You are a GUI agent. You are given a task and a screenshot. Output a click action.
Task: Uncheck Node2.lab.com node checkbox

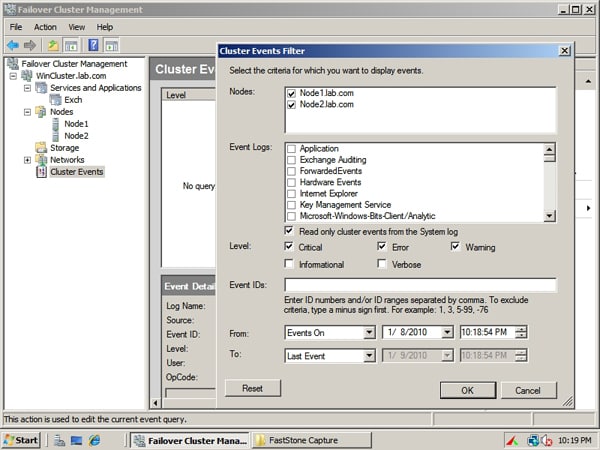click(x=291, y=105)
